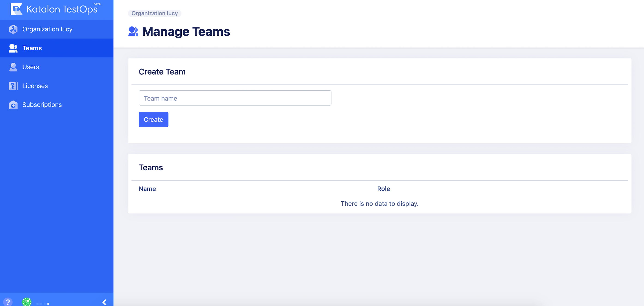The height and width of the screenshot is (306, 644).
Task: Click the Name column header
Action: pos(147,189)
